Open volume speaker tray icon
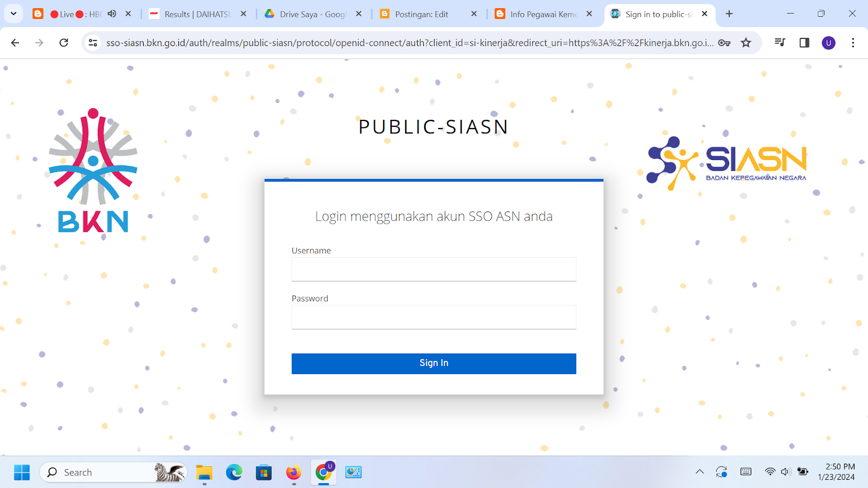 (x=786, y=472)
